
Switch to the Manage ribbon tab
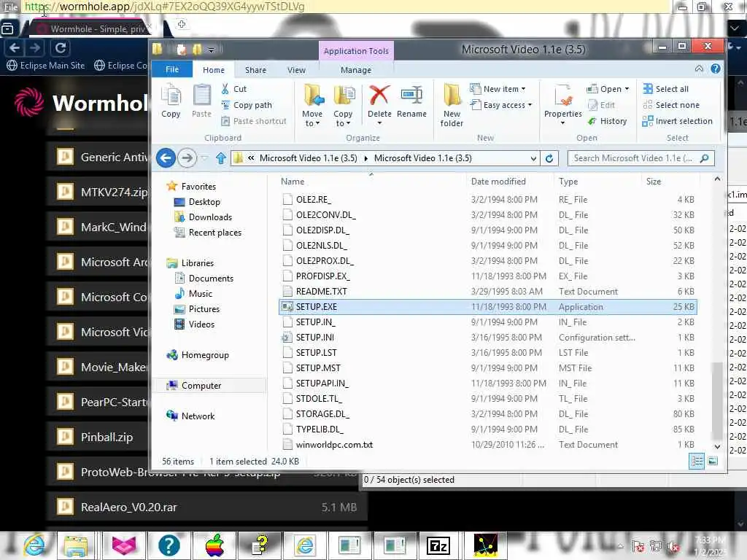tap(356, 70)
